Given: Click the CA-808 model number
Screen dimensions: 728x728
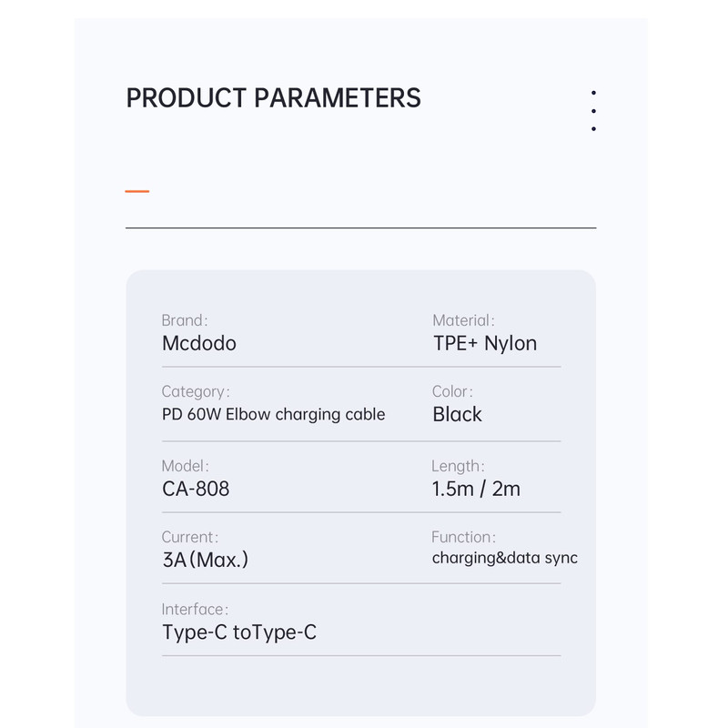Looking at the screenshot, I should coord(196,489).
